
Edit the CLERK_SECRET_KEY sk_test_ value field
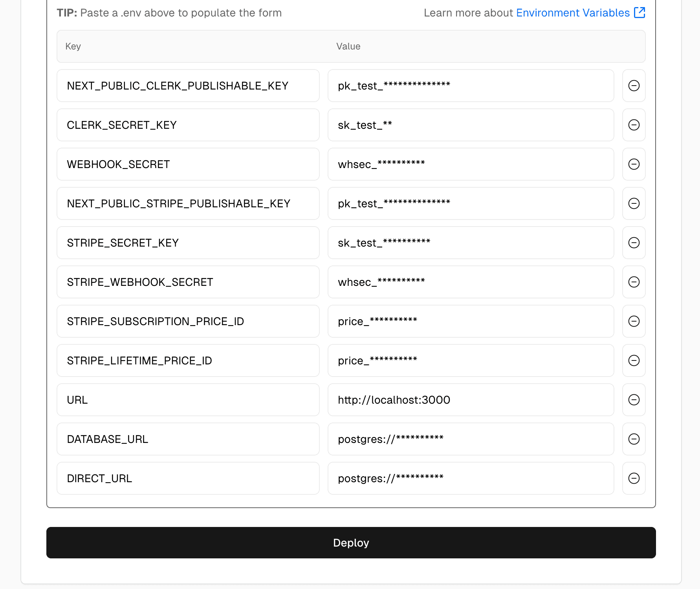coord(471,125)
